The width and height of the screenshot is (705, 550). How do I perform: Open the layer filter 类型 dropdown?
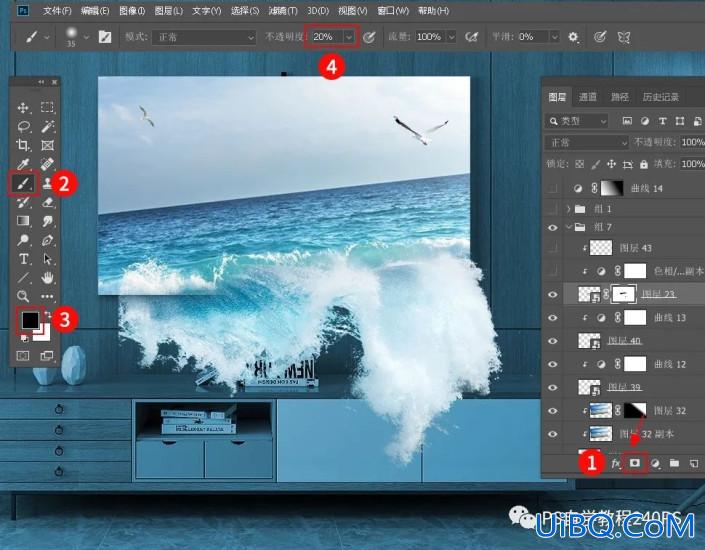[577, 121]
